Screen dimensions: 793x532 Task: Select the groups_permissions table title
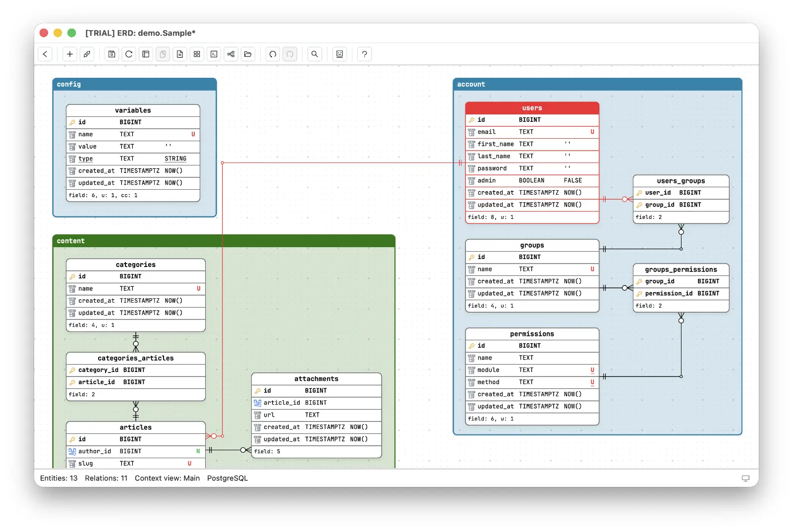[x=681, y=269]
